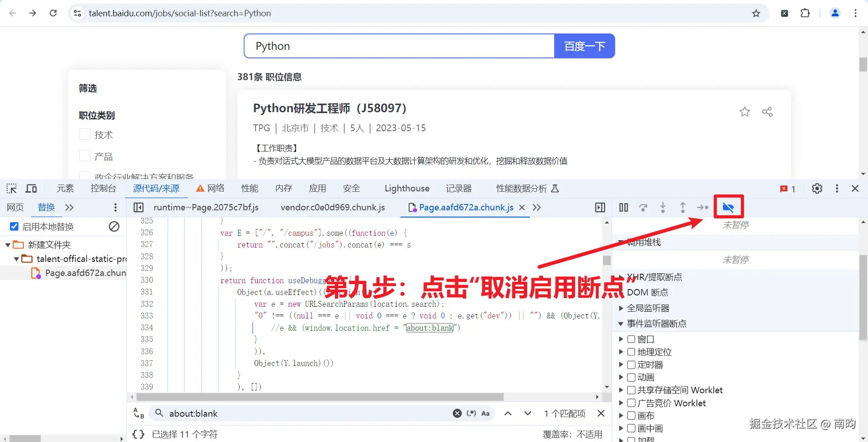Toggle the device emulation toolbar
Image resolution: width=868 pixels, height=442 pixels.
click(31, 188)
